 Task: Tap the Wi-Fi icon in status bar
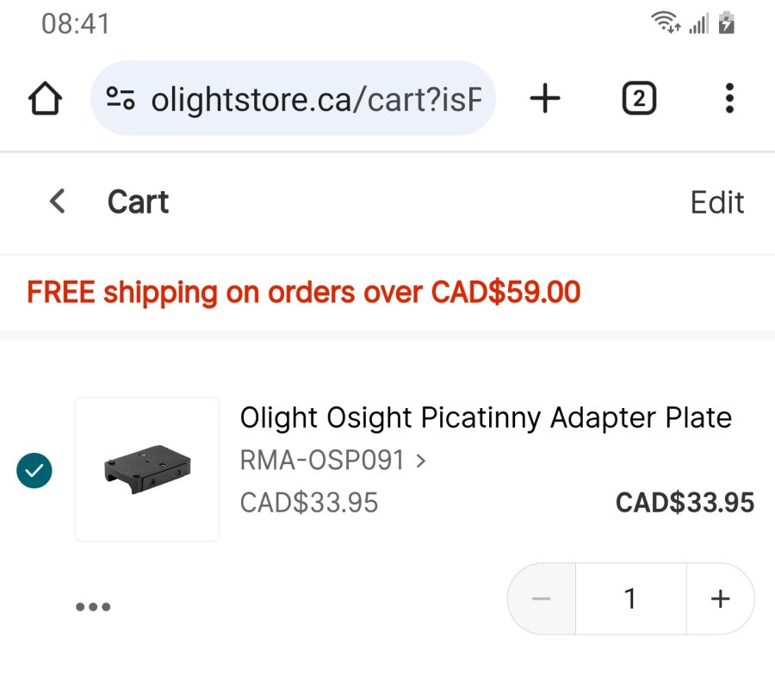(x=666, y=23)
